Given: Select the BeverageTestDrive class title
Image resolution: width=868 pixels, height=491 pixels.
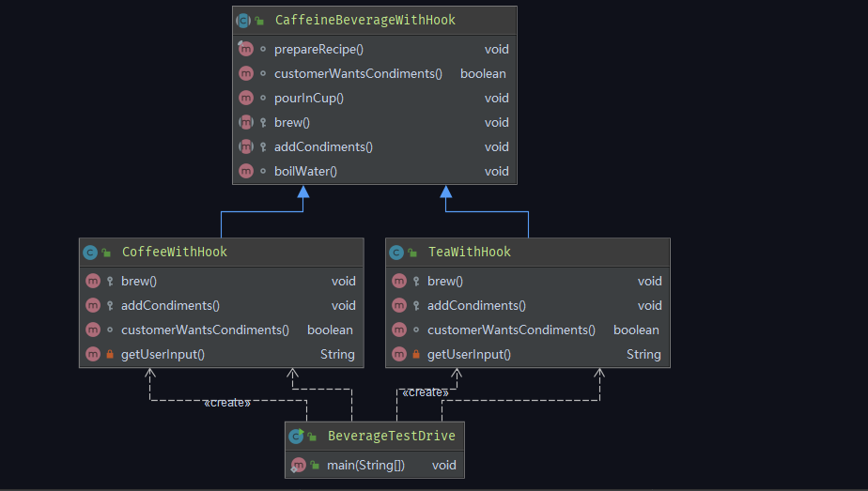Looking at the screenshot, I should click(392, 437).
